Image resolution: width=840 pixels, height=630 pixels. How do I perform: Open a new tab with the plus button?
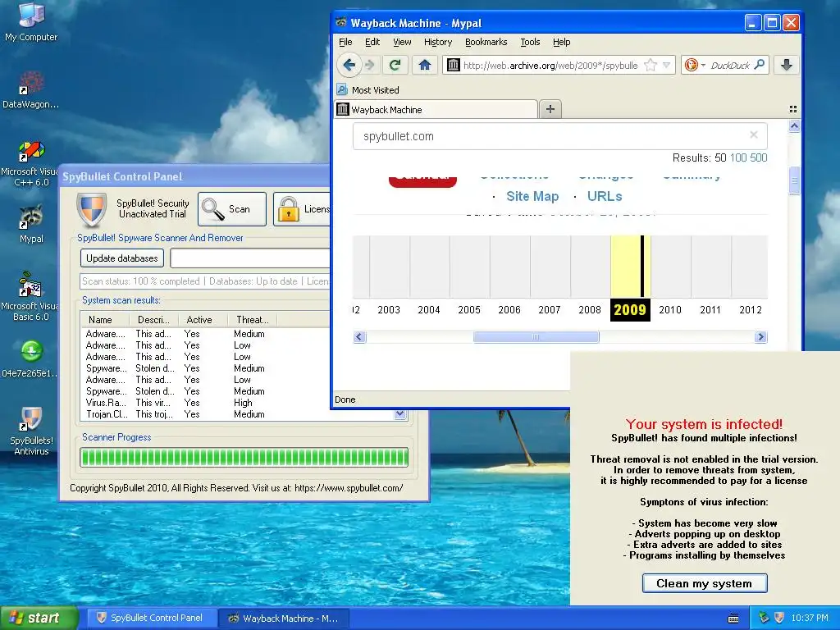(x=550, y=109)
